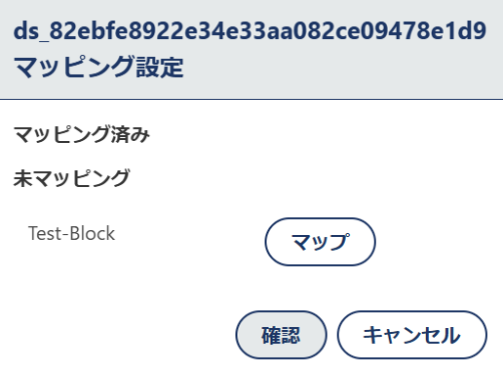503x376 pixels.
Task: Cancel the dialog via キャンセル button
Action: (412, 335)
